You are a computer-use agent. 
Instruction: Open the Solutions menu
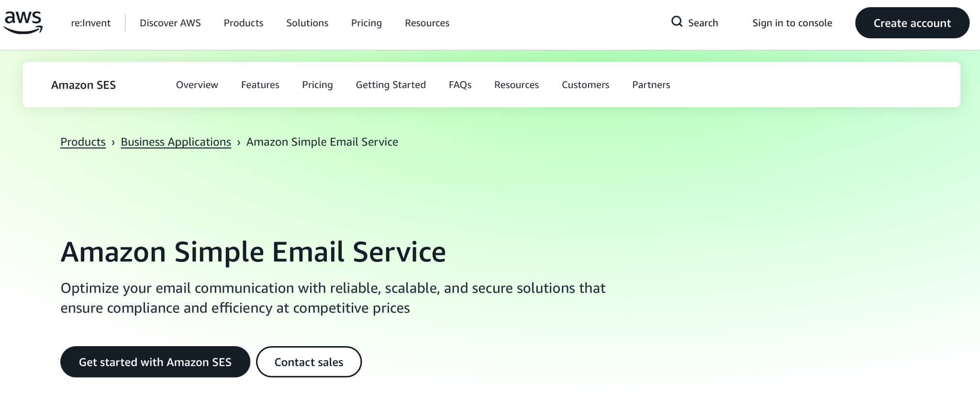coord(307,23)
